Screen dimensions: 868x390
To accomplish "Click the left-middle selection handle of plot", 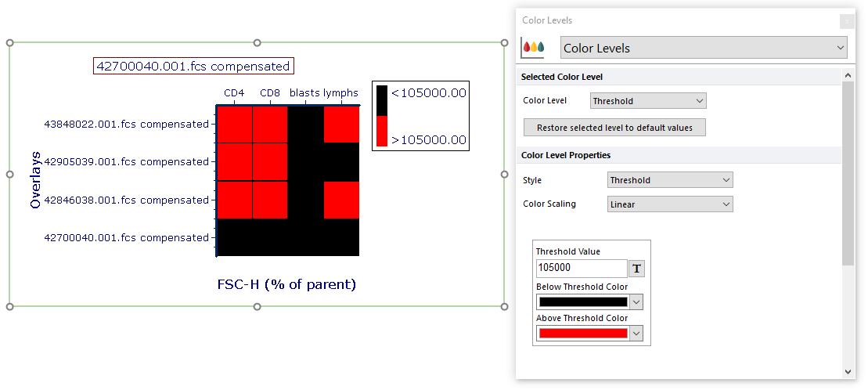I will tap(9, 174).
